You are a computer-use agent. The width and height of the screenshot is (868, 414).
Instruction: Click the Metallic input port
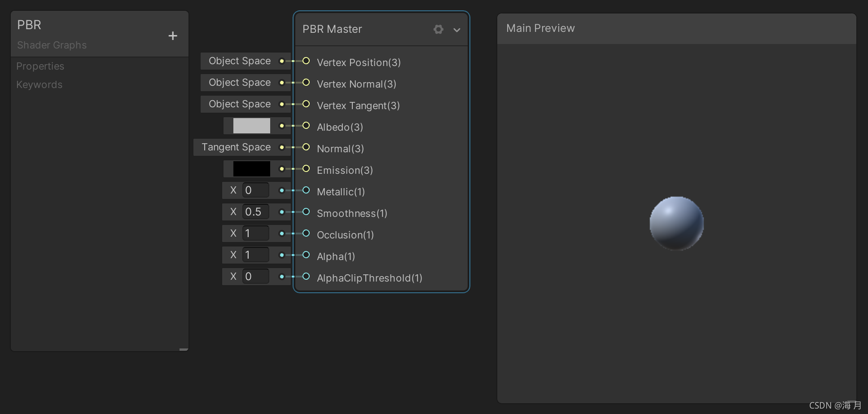point(306,190)
